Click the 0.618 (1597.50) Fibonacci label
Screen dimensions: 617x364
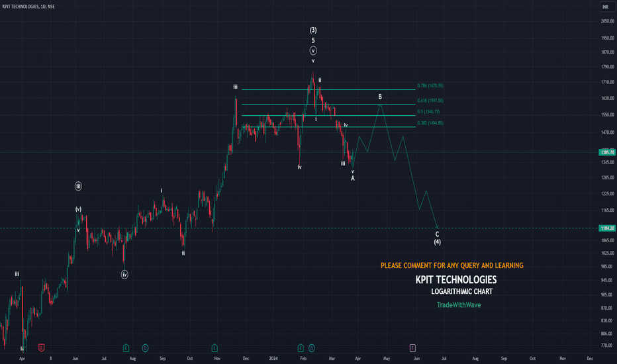(x=430, y=101)
